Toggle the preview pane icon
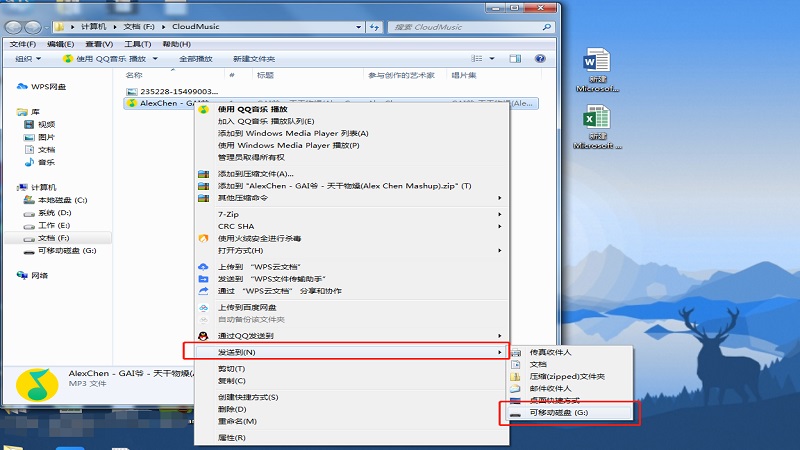The image size is (800, 450). tap(515, 59)
